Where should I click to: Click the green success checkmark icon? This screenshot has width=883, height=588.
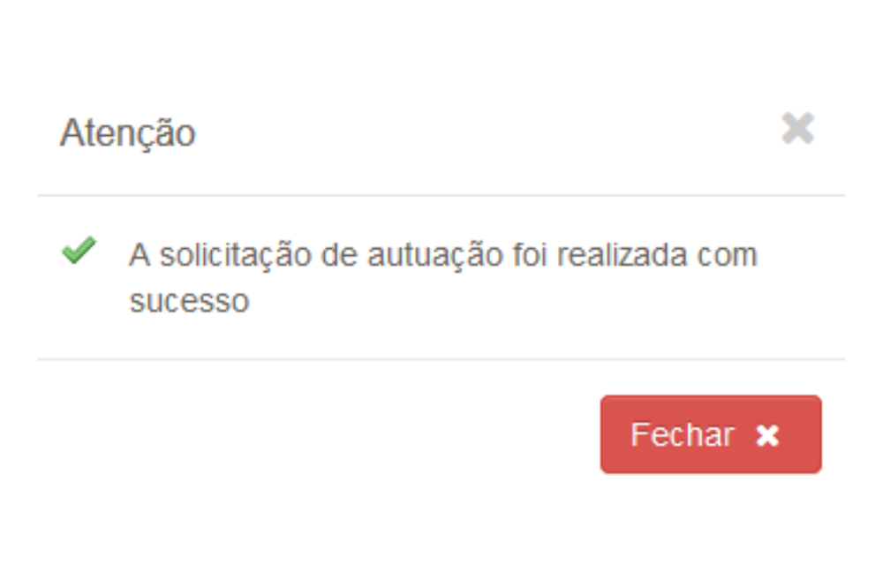pos(79,251)
